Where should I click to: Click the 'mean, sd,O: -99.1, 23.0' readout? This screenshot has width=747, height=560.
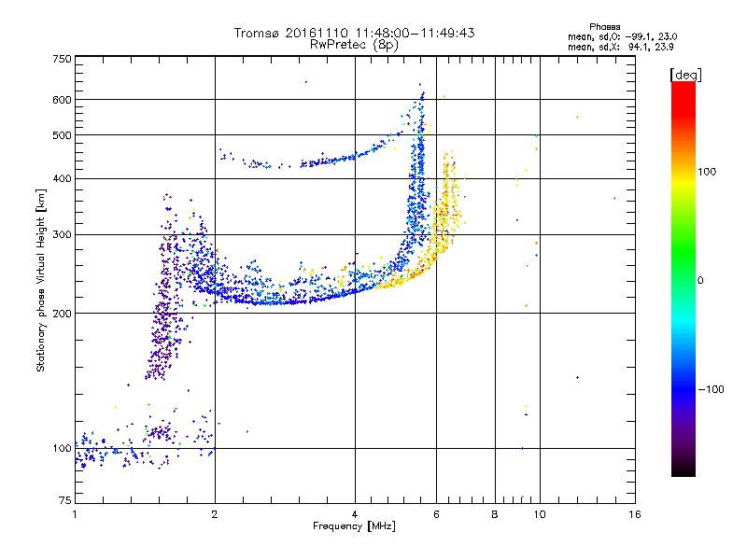click(622, 36)
